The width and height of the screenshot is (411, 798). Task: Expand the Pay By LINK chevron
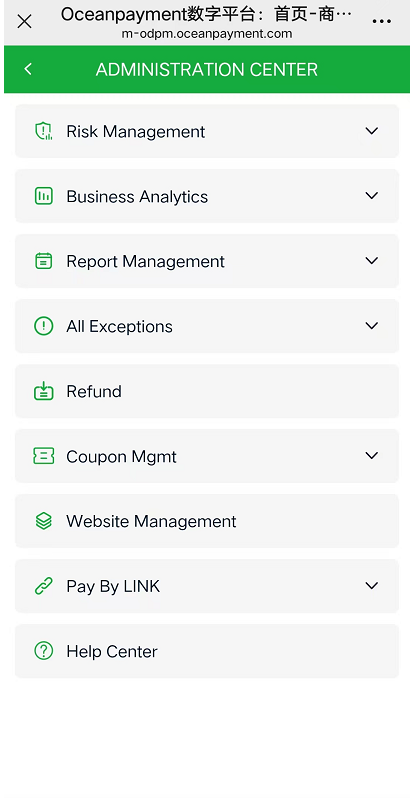tap(372, 586)
